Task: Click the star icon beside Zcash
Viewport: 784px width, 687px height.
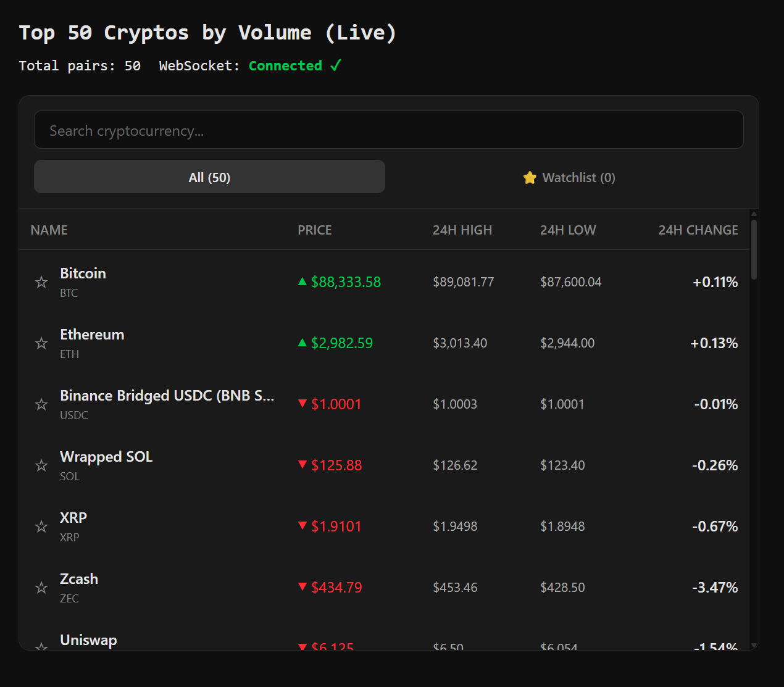Action: point(41,588)
